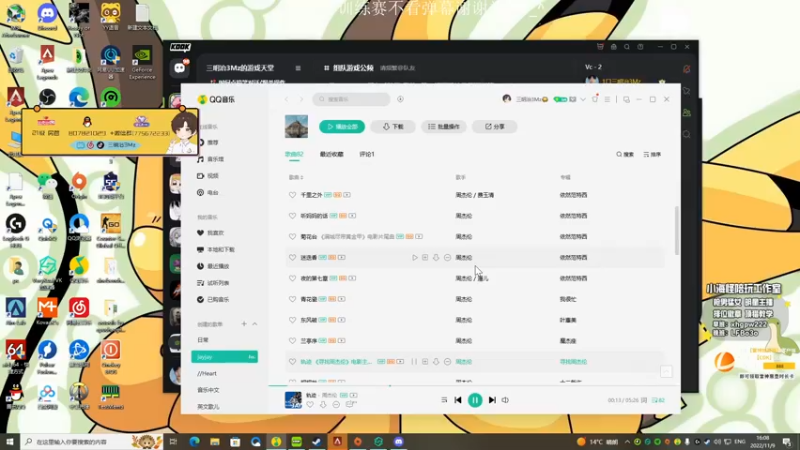Download the 轨迹 row song
800x450 pixels.
(x=436, y=362)
